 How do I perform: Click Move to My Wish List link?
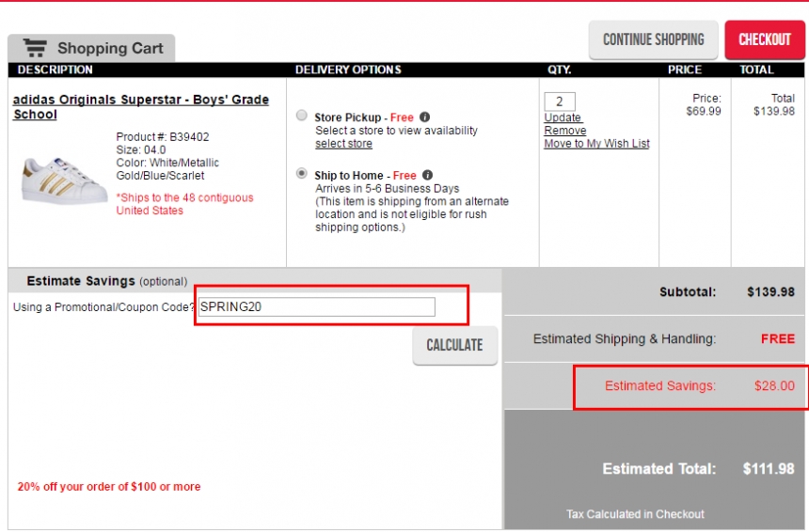click(x=596, y=143)
